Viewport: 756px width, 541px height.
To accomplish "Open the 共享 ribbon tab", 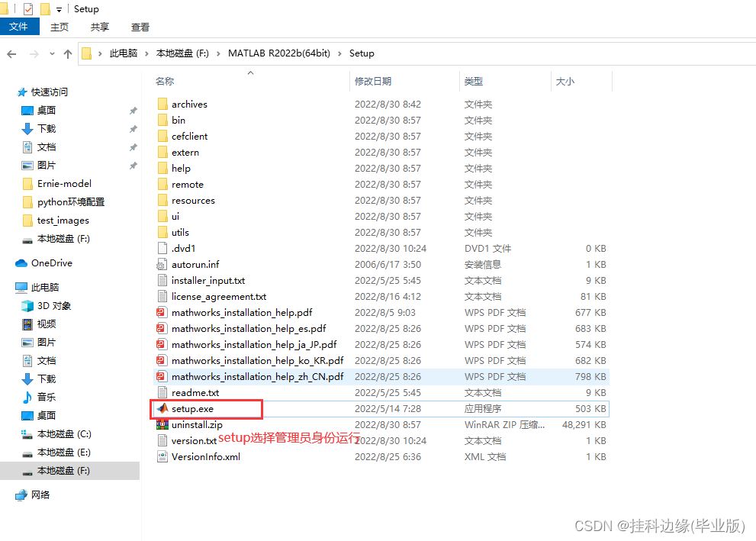I will (x=100, y=27).
